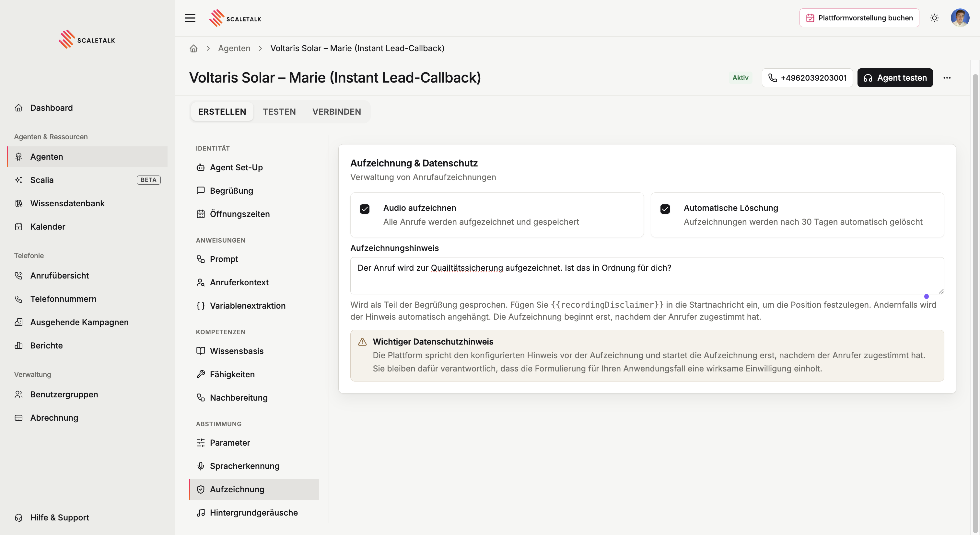This screenshot has height=535, width=980.
Task: Click the Agenten sidebar icon
Action: (x=19, y=157)
